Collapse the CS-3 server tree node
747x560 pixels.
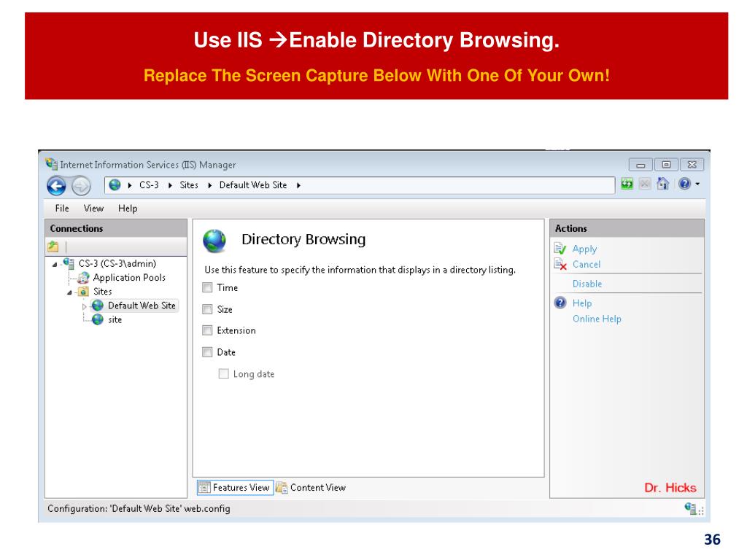(x=55, y=264)
